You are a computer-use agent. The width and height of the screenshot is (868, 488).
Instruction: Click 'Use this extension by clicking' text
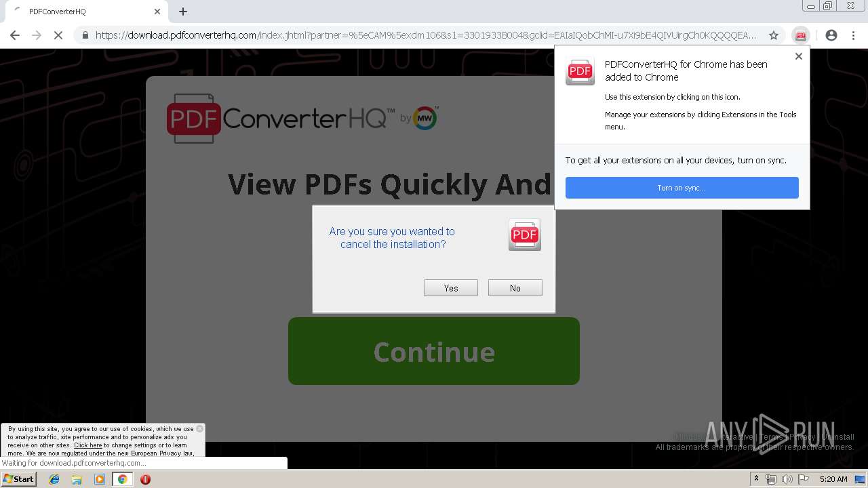coord(673,97)
